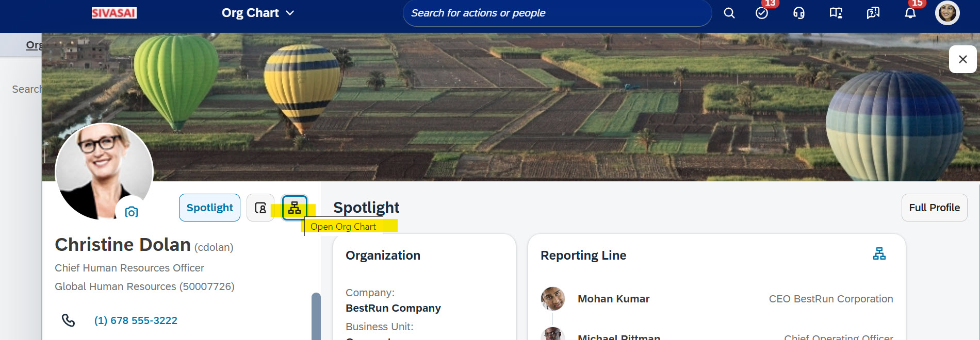
Task: Click the Search for actions or people field
Action: [557, 13]
